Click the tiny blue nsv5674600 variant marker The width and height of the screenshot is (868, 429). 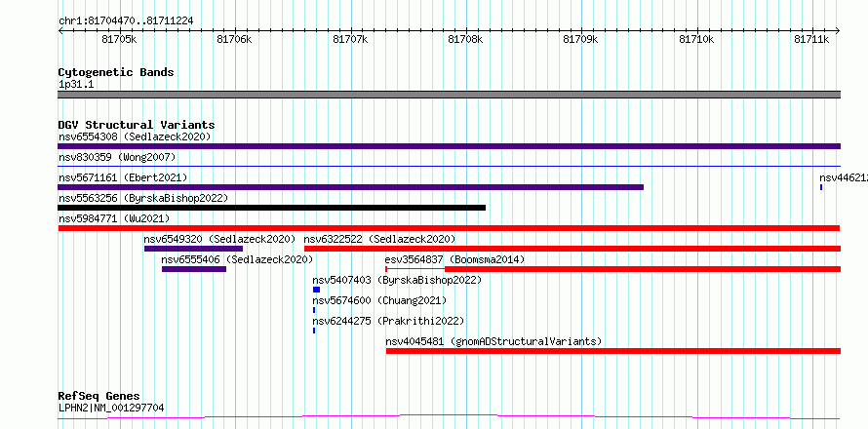314,310
